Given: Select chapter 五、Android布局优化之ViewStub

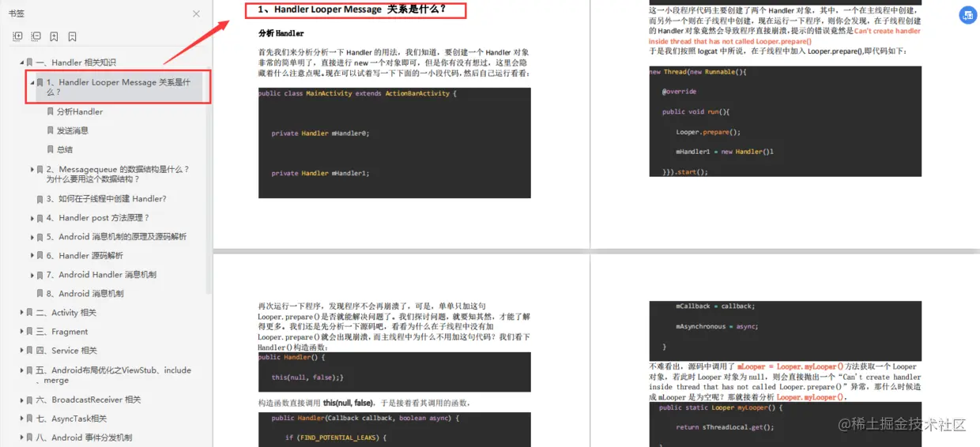Looking at the screenshot, I should click(x=114, y=374).
